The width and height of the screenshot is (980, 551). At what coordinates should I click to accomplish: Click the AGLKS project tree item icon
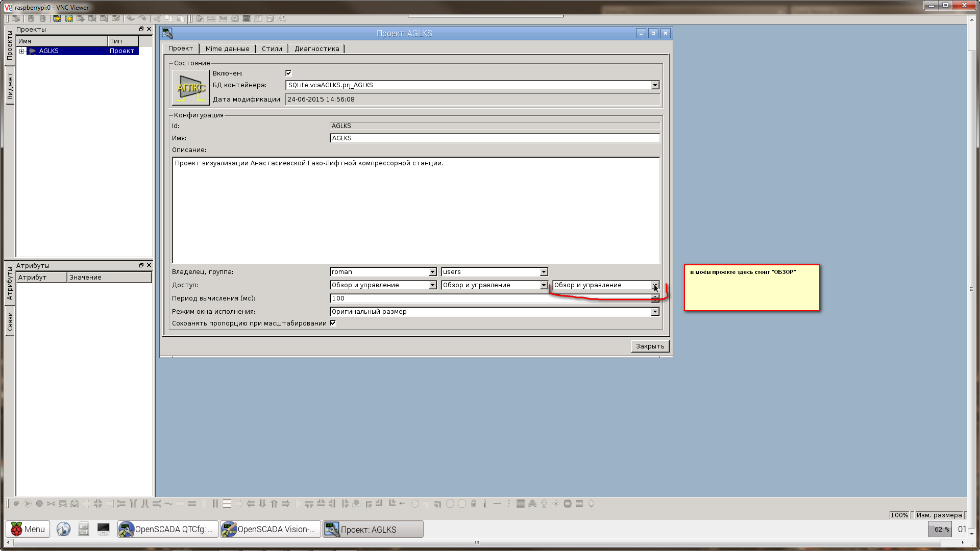pyautogui.click(x=32, y=51)
